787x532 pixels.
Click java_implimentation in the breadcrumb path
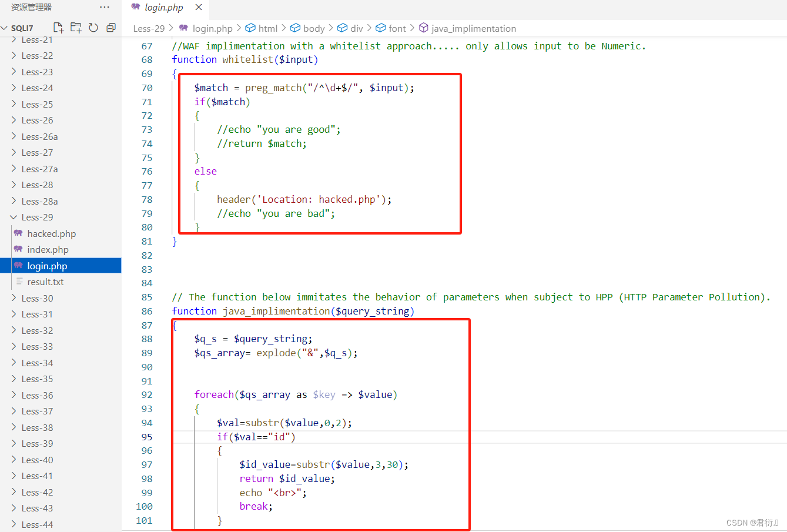pyautogui.click(x=474, y=28)
